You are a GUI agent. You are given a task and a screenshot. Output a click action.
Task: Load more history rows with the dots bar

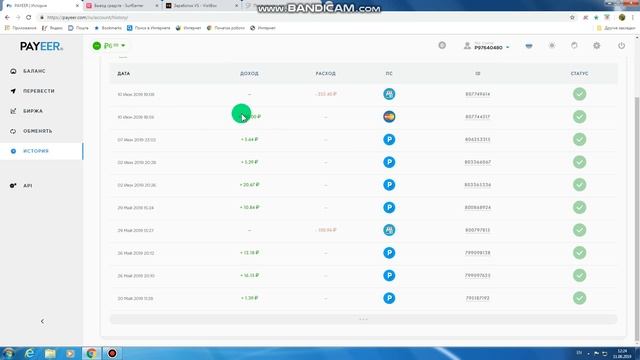363,319
